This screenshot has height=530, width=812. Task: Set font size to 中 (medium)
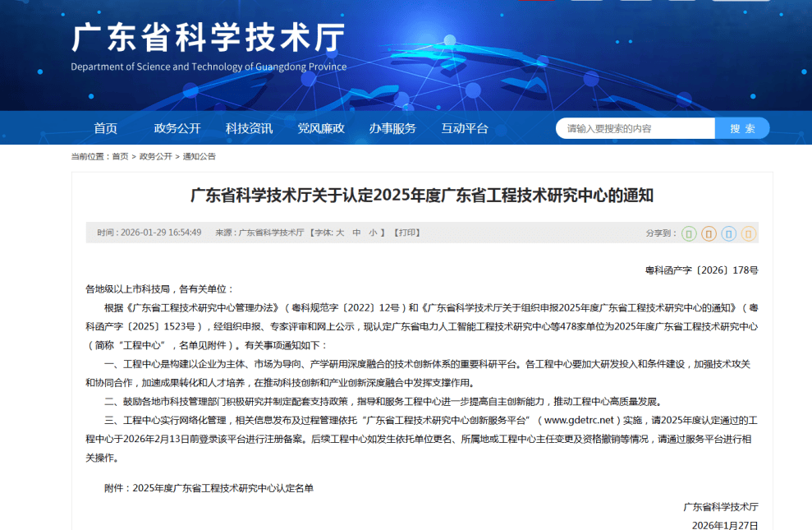(x=356, y=233)
